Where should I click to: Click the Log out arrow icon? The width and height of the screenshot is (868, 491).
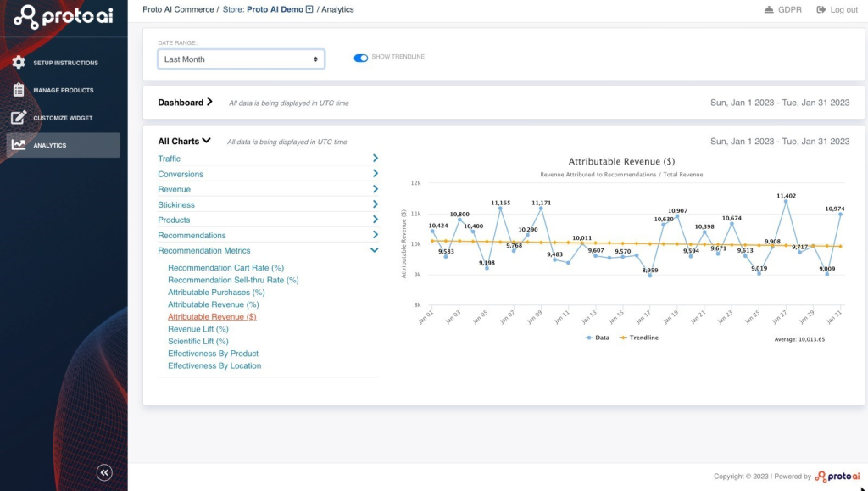coord(821,9)
